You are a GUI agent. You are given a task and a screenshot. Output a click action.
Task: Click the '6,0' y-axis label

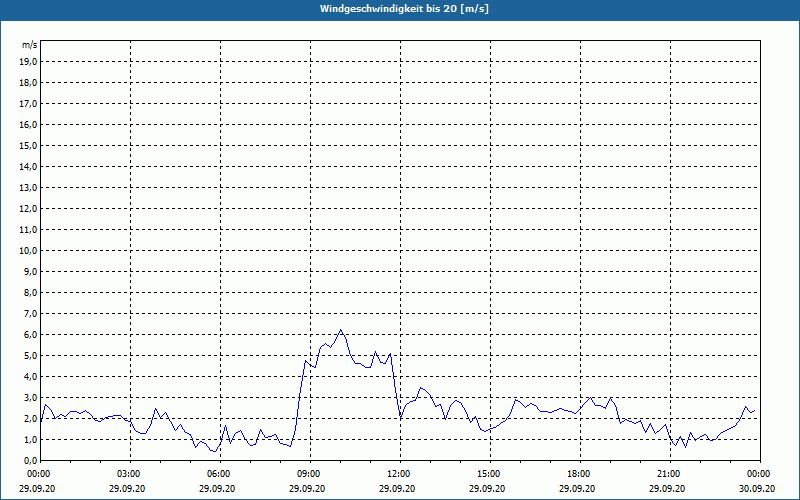pos(31,335)
